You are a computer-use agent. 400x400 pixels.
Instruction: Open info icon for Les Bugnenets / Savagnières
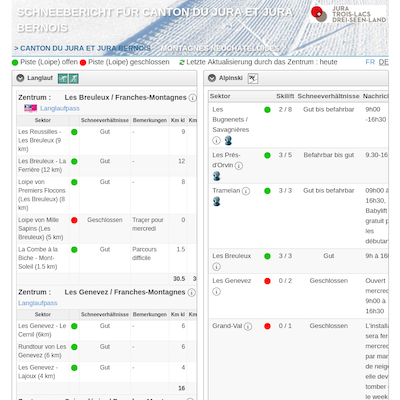(x=216, y=141)
